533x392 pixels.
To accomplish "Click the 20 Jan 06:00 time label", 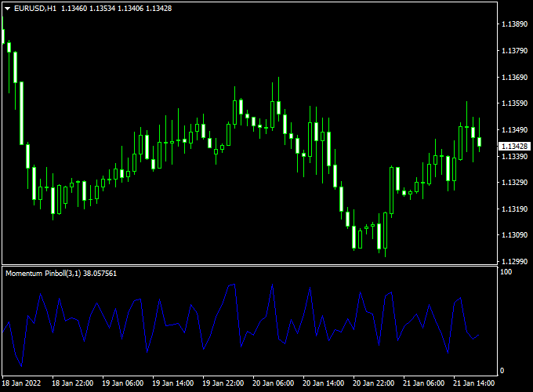I will [274, 383].
